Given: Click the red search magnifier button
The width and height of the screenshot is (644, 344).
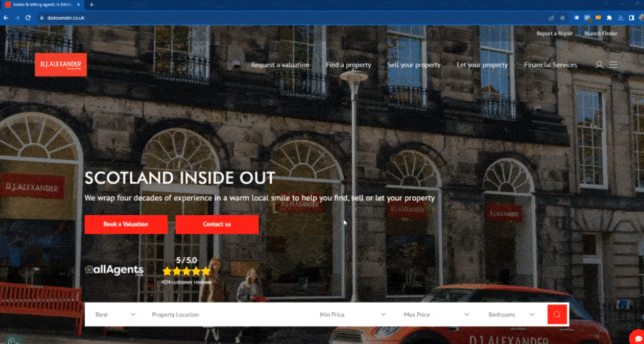Looking at the screenshot, I should (x=557, y=314).
